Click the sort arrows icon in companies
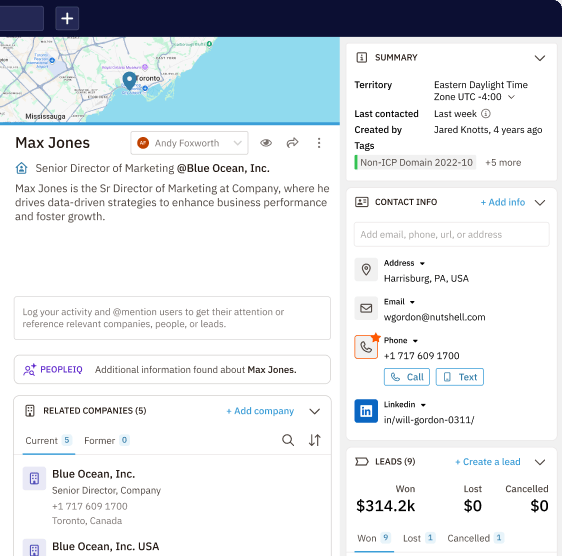562x556 pixels. coord(315,440)
